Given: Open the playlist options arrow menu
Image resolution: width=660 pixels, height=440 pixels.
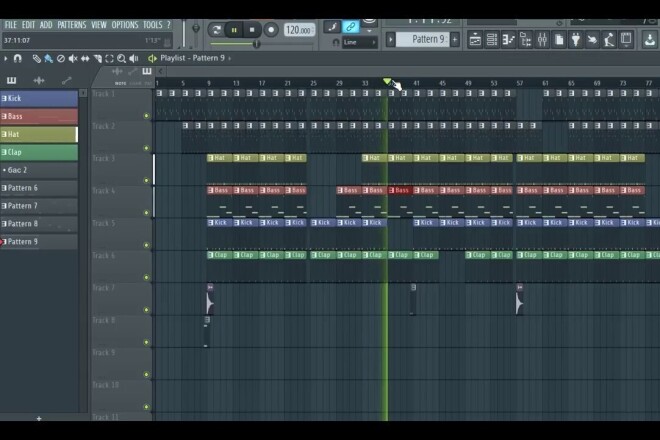Looking at the screenshot, I should tap(5, 58).
